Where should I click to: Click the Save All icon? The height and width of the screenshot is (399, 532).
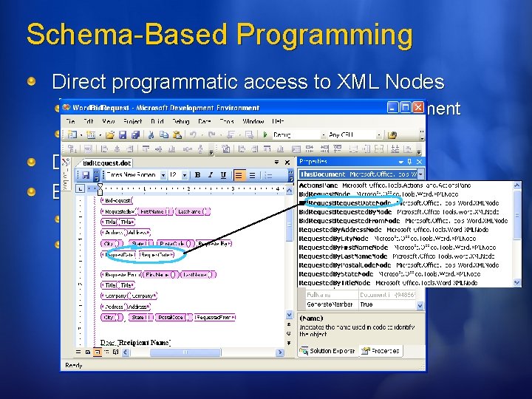pos(135,135)
